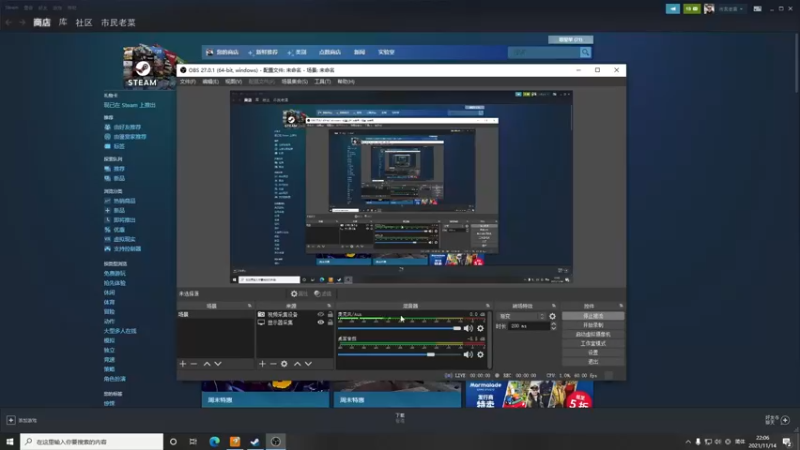Click Windows taskbar search box

click(92, 441)
